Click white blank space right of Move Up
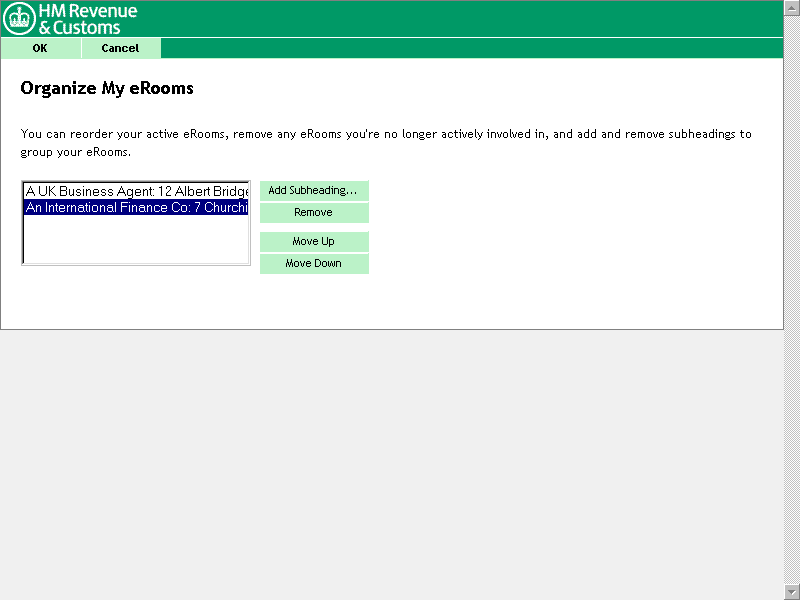Viewport: 800px width, 600px height. click(x=570, y=242)
